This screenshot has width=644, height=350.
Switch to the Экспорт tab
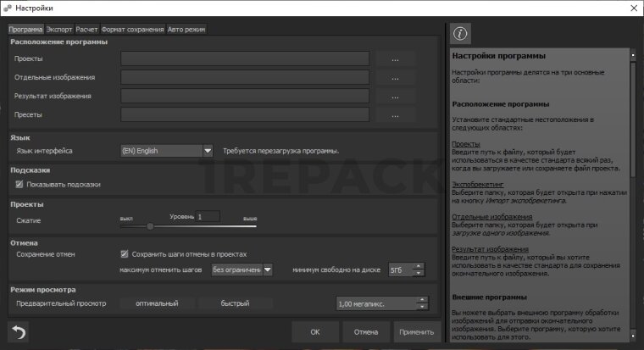(x=59, y=29)
